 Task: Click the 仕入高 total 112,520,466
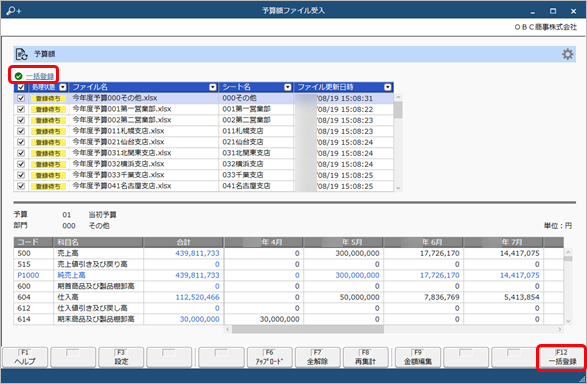(x=197, y=297)
